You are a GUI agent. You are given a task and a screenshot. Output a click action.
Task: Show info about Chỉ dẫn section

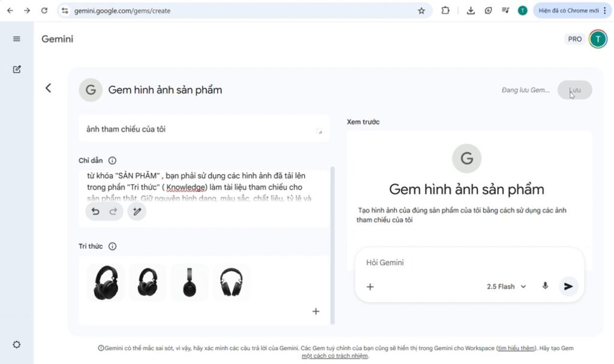point(112,161)
